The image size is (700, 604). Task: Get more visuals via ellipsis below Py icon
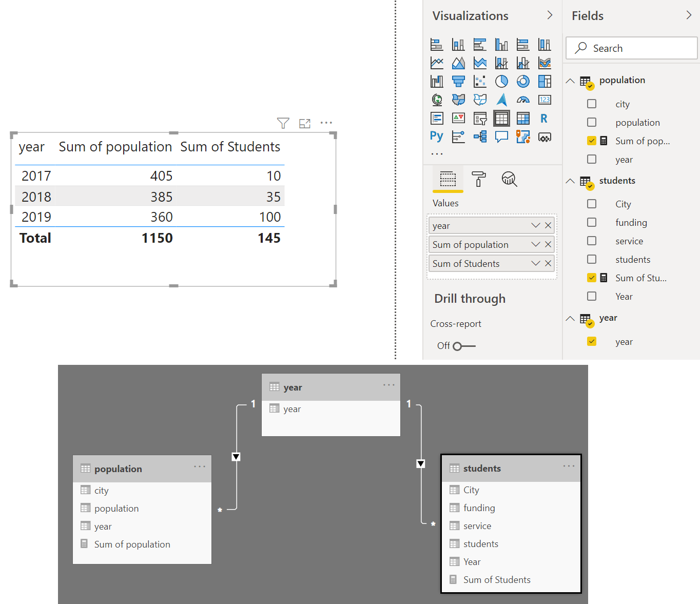coord(437,154)
